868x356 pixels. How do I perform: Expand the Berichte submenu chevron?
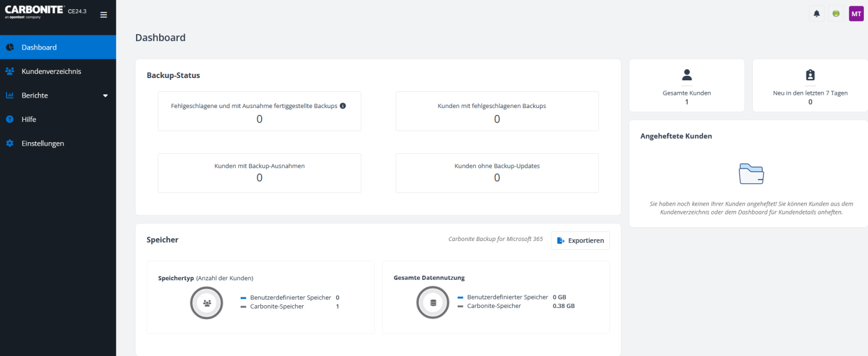105,95
